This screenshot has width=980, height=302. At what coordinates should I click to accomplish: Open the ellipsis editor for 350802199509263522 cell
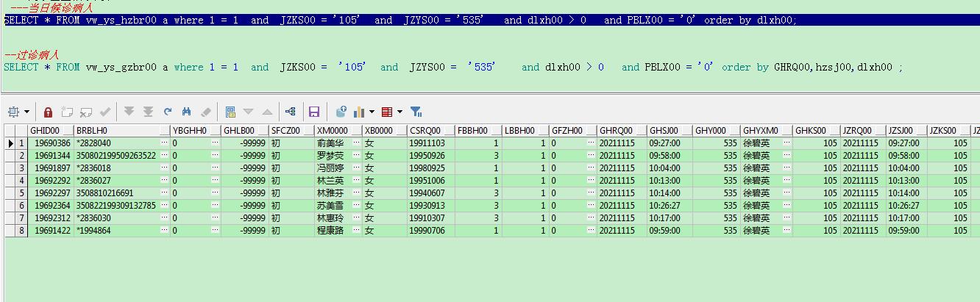163,156
